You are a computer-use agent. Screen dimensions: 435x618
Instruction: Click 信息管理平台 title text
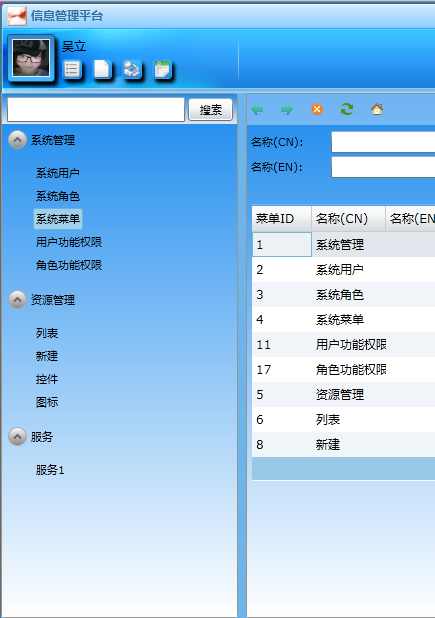click(x=67, y=16)
